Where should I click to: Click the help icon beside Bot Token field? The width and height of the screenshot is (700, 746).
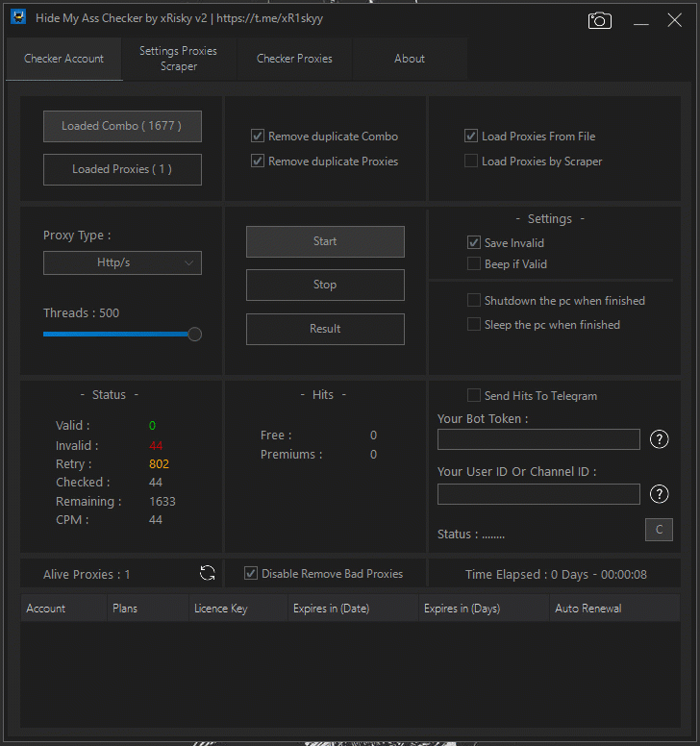point(659,439)
